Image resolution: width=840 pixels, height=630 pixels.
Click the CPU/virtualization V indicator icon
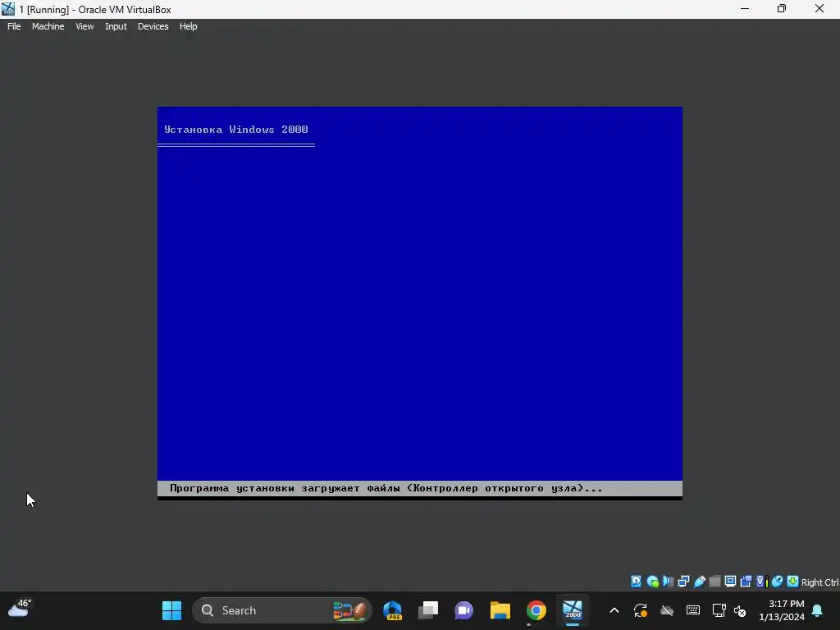click(x=762, y=582)
